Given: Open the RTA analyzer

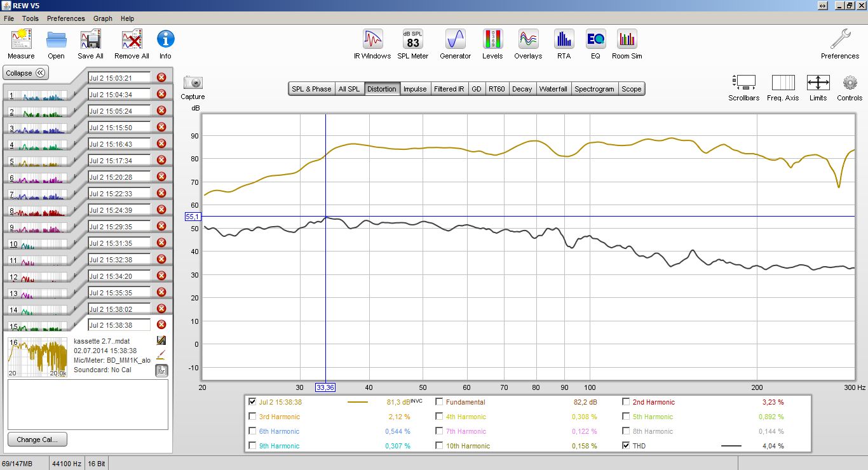Looking at the screenshot, I should click(x=564, y=39).
